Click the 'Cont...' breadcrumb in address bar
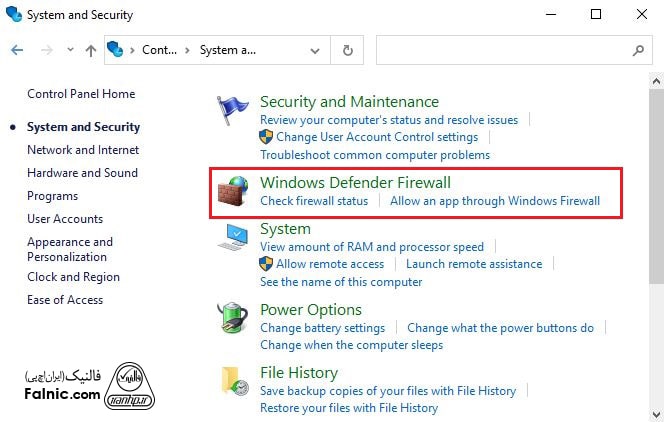 tap(159, 50)
